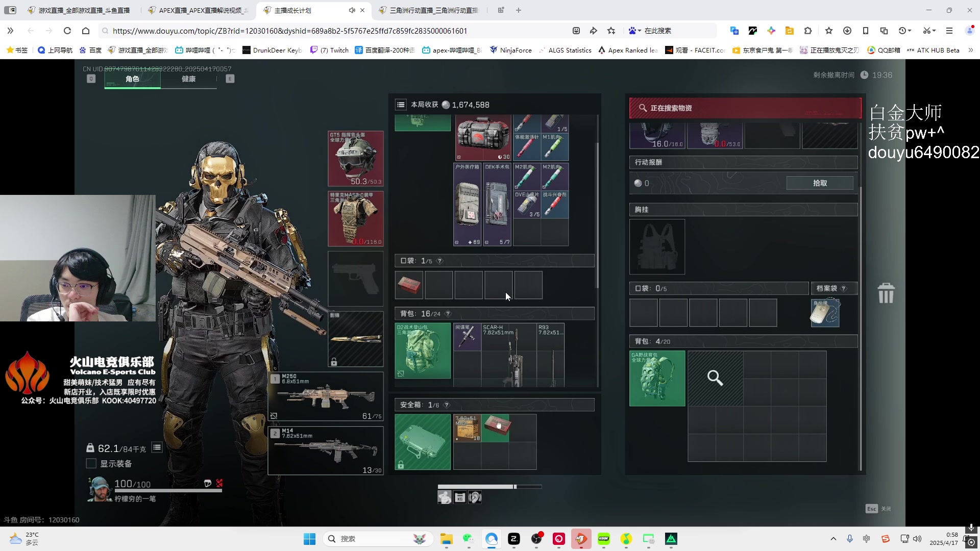Go to the browser home page
The height and width of the screenshot is (551, 980).
coord(86,31)
